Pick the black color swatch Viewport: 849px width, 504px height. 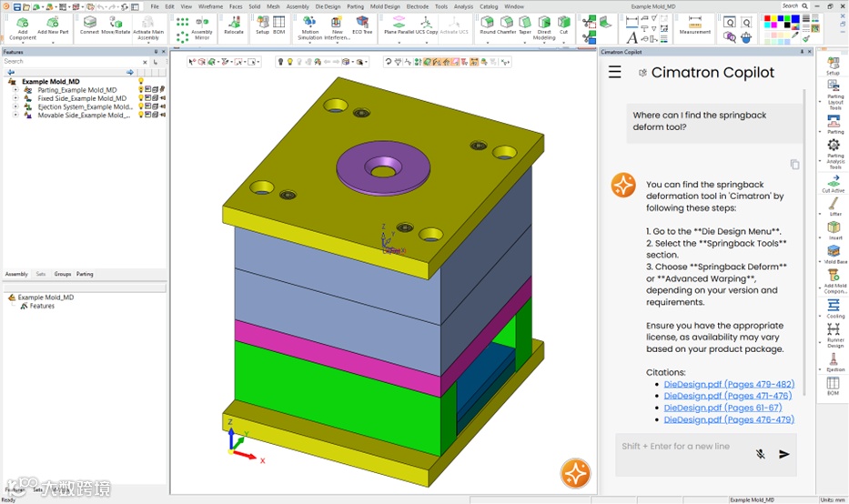(x=788, y=25)
